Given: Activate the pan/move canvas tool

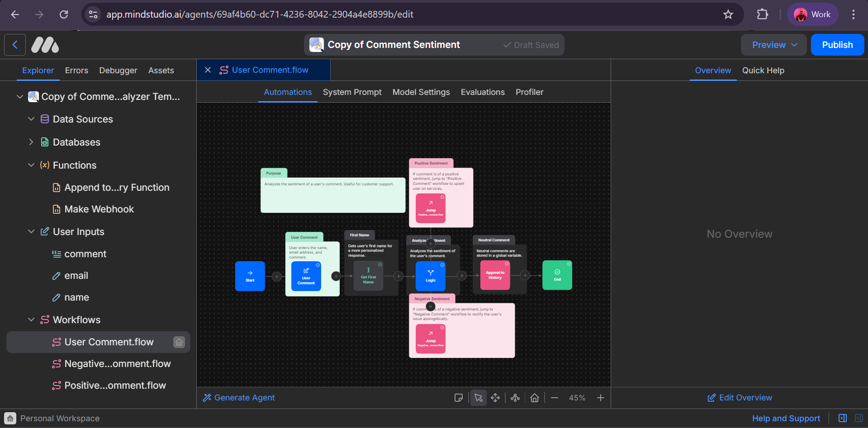Looking at the screenshot, I should (x=495, y=398).
